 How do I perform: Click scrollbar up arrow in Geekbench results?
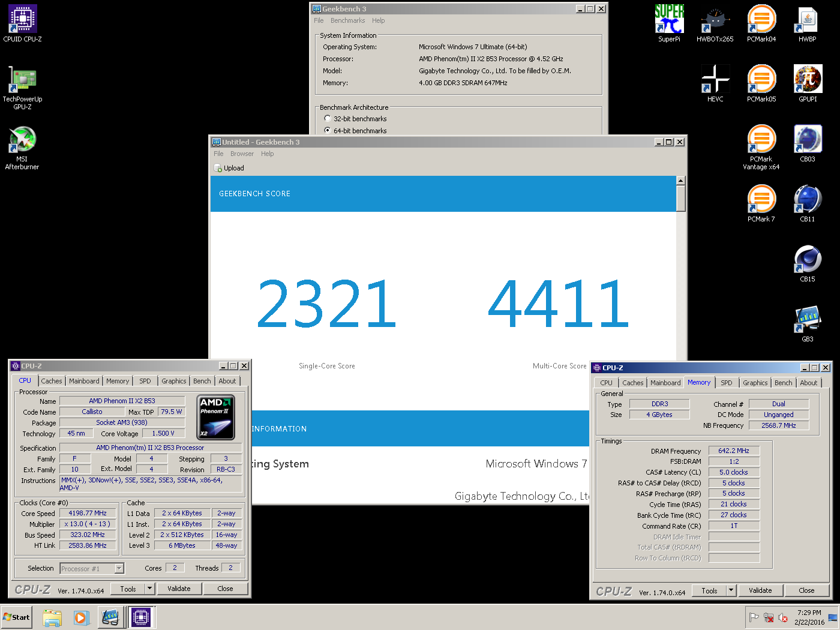click(x=680, y=181)
